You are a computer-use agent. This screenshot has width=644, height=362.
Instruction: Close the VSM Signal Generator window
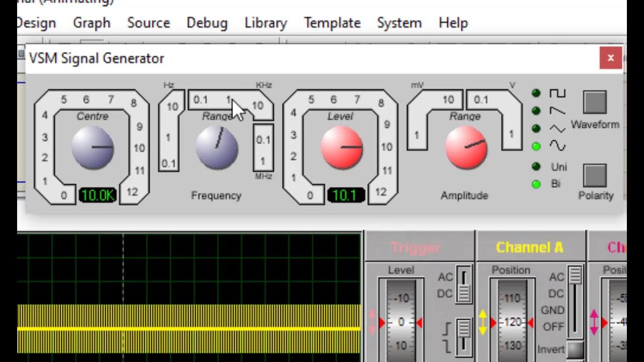point(610,58)
